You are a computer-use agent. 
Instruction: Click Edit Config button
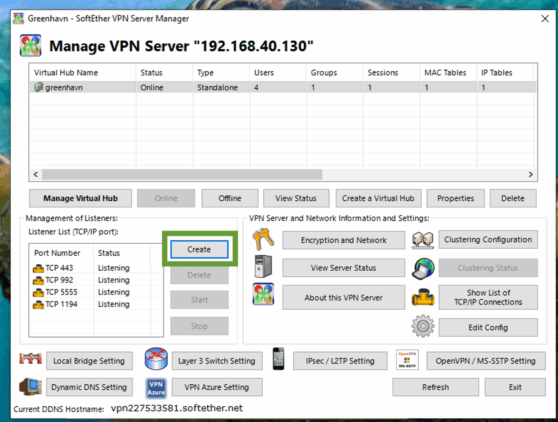(x=488, y=327)
